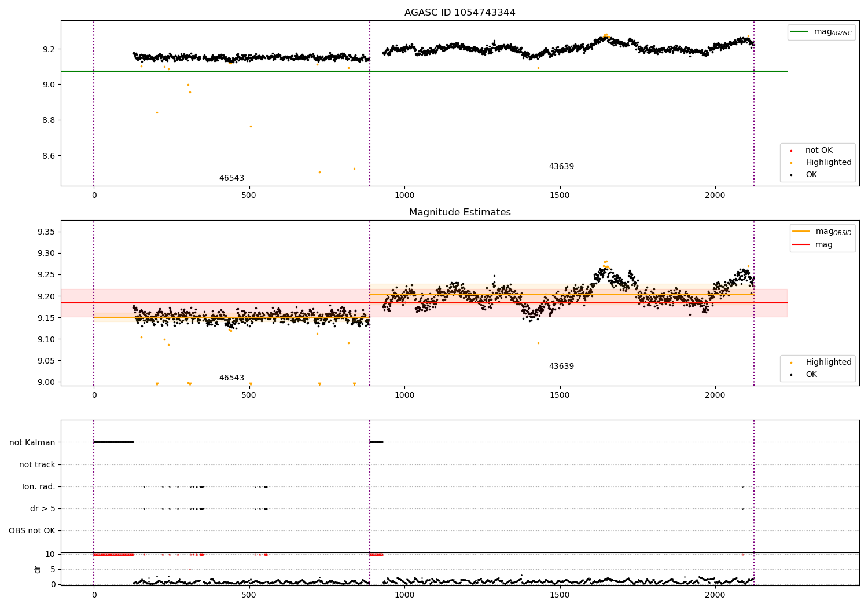Select 'OK' entry in top plot legend
868x608 pixels.
click(x=811, y=175)
